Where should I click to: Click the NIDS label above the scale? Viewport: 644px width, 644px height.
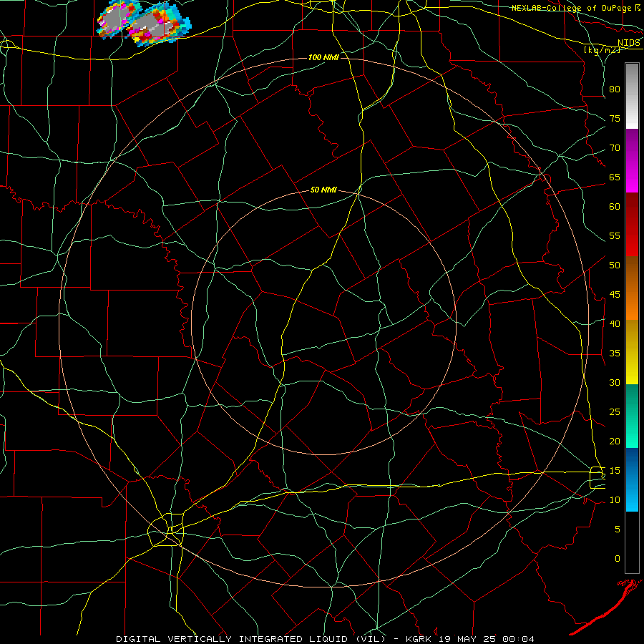coord(629,42)
